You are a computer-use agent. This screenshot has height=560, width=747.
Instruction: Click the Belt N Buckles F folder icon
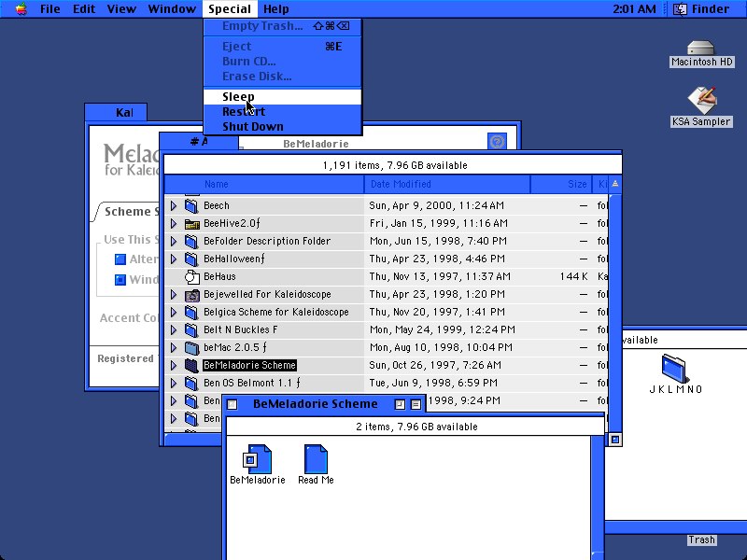coord(191,329)
